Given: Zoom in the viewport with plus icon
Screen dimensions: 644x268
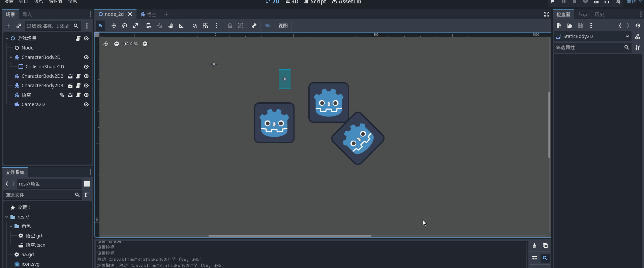Looking at the screenshot, I should click(145, 44).
